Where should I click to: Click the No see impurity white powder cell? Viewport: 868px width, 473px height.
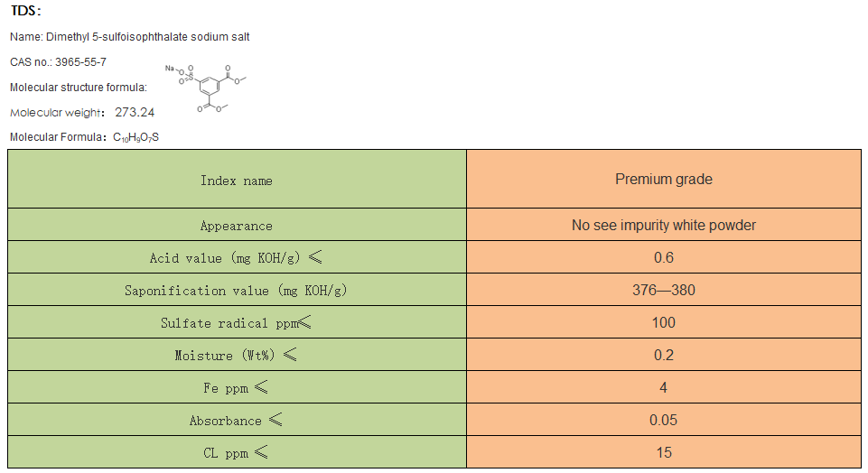(x=664, y=226)
